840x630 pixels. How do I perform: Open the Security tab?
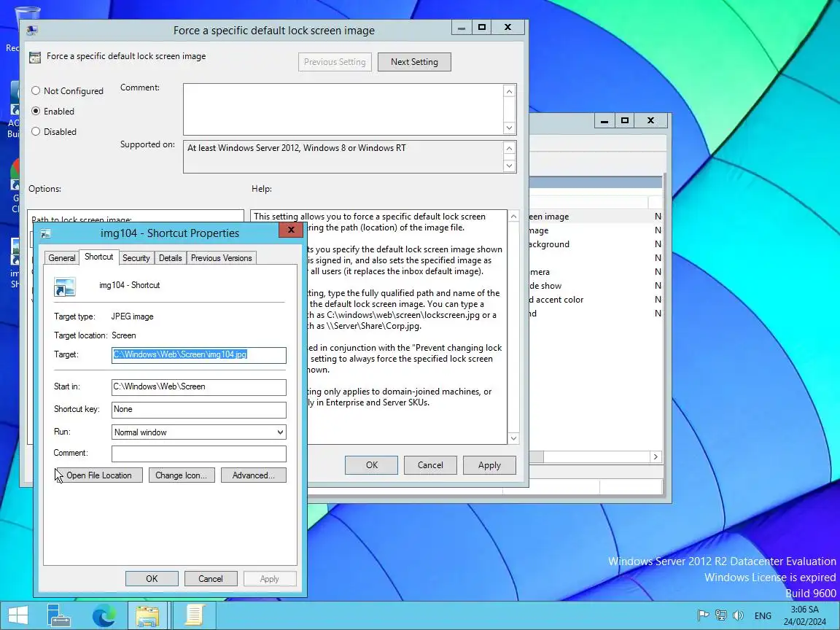point(136,257)
